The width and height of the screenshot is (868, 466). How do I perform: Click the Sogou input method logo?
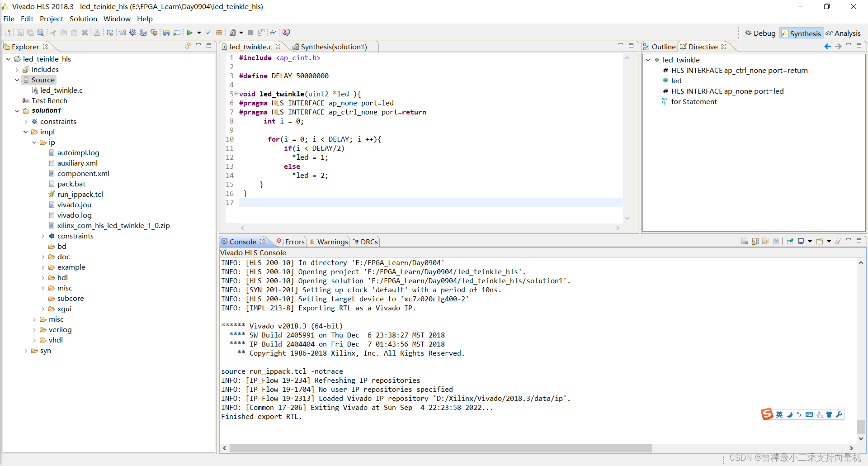(x=767, y=414)
